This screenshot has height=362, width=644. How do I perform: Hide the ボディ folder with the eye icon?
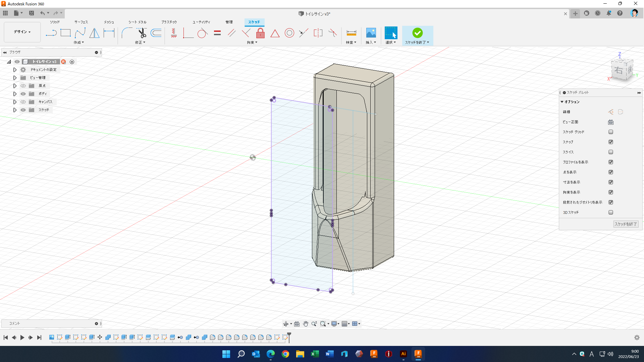(23, 94)
